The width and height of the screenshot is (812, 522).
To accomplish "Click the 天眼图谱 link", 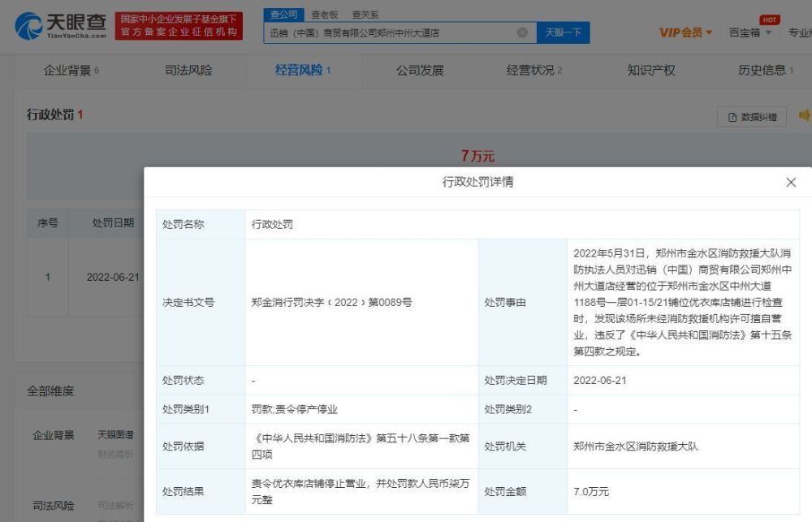I will (x=115, y=434).
